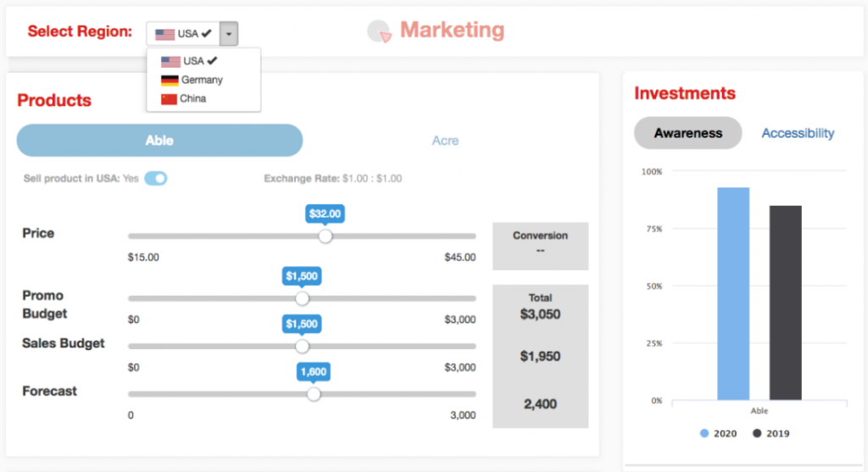
Task: Click the Price slider handle
Action: pyautogui.click(x=325, y=236)
